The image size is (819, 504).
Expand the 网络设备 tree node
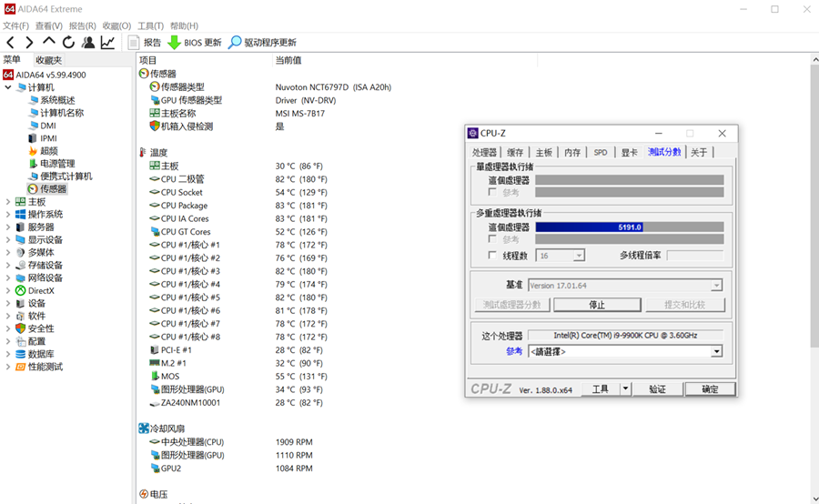[x=8, y=277]
